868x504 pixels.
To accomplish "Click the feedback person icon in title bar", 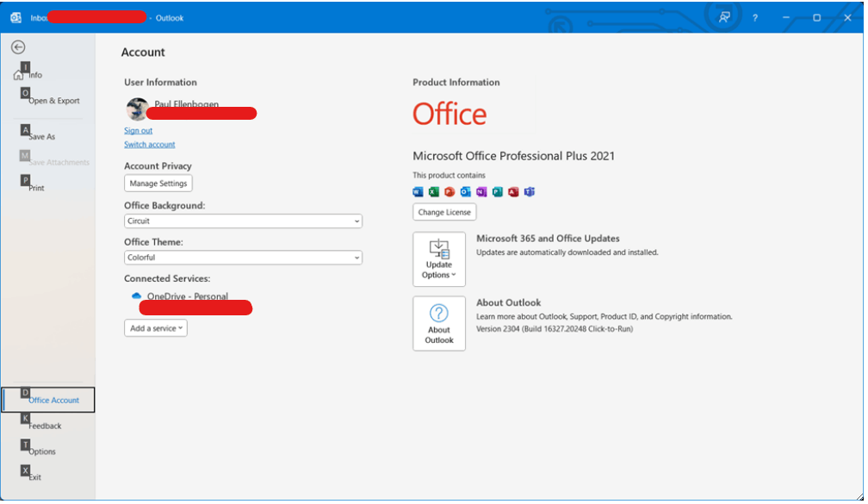I will (724, 18).
